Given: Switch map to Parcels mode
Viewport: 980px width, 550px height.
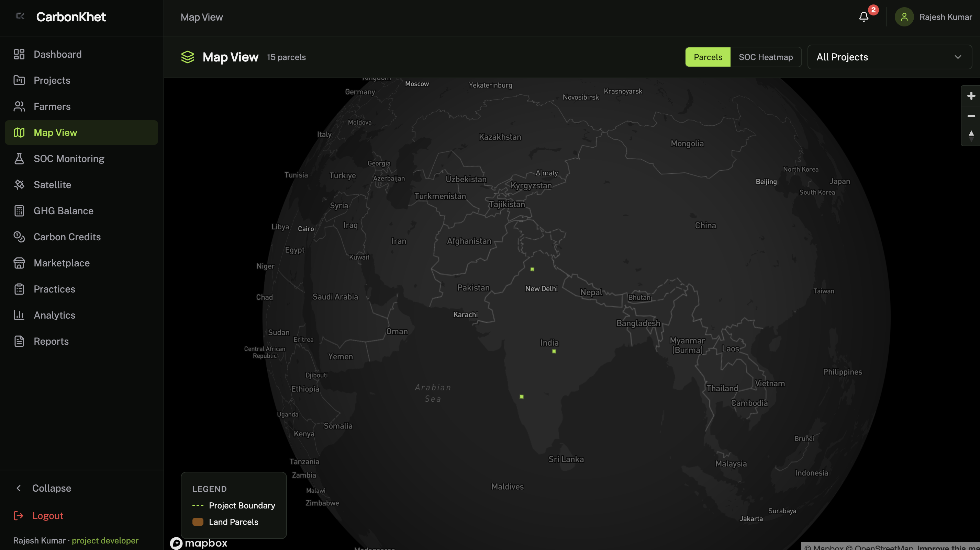Looking at the screenshot, I should pos(708,57).
